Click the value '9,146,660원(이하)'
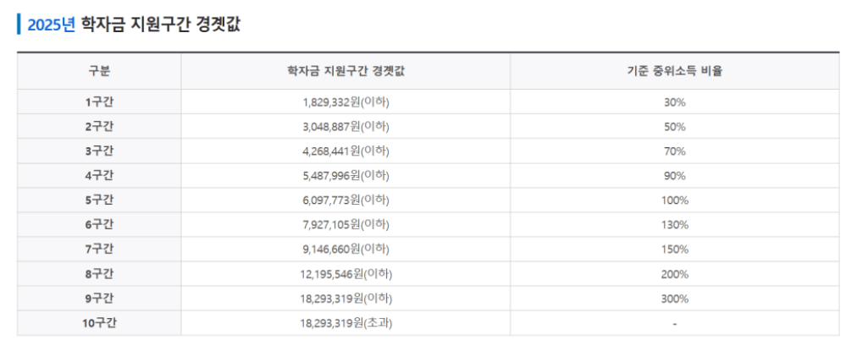 click(346, 250)
